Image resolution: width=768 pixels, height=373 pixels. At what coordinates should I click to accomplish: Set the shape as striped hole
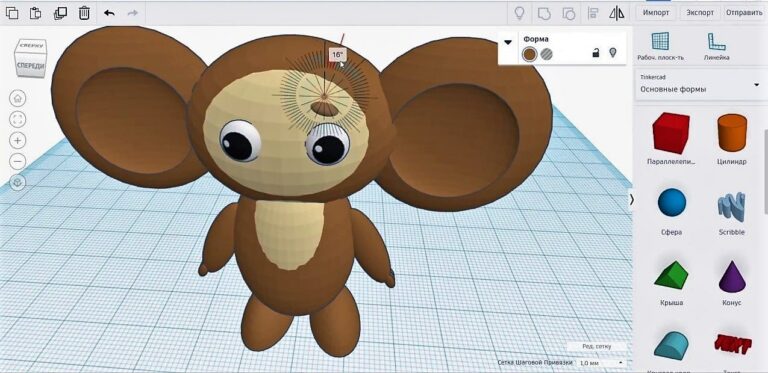[x=547, y=54]
